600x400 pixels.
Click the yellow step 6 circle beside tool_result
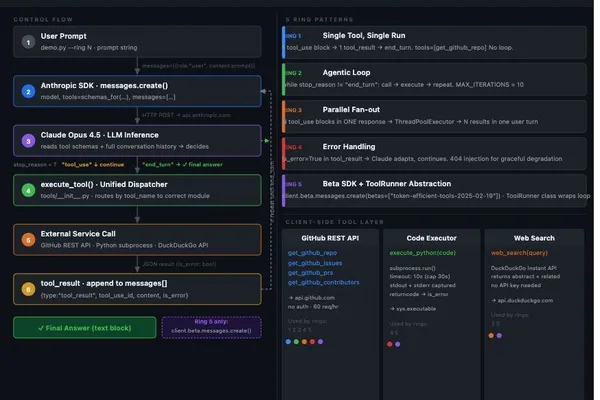28,289
